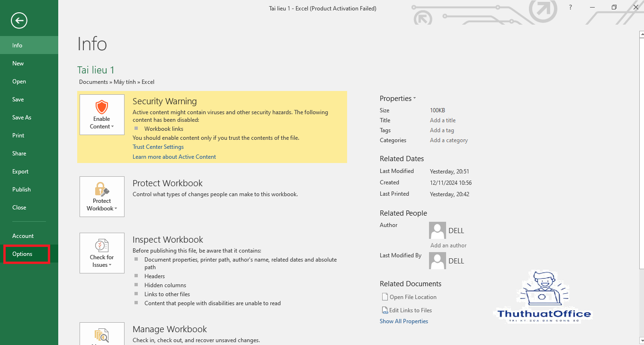The image size is (644, 345).
Task: Open the Export page
Action: point(29,172)
